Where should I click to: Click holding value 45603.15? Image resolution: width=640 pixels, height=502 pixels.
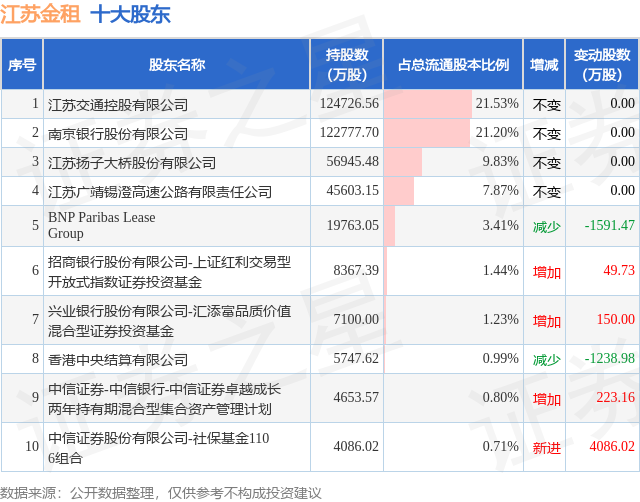(353, 191)
